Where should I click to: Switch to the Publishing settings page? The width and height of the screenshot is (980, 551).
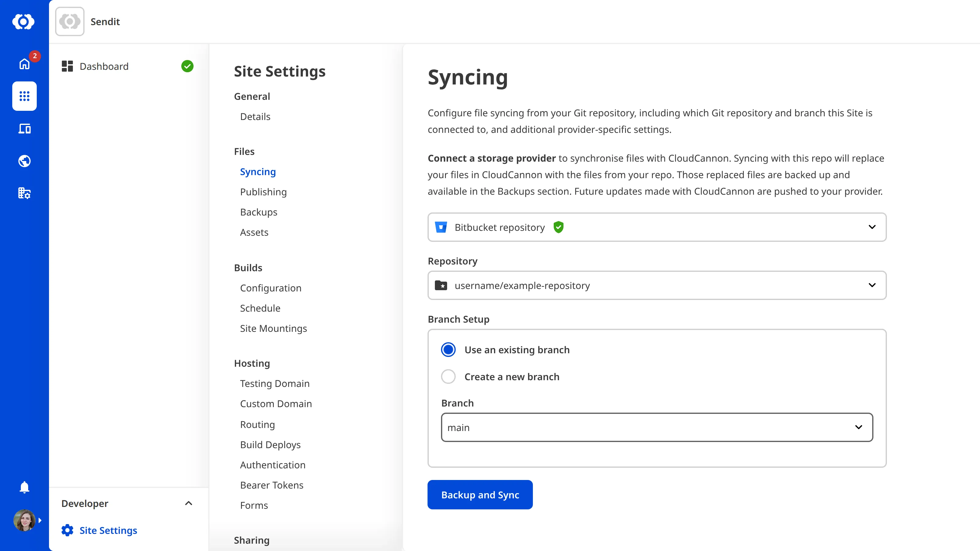263,192
